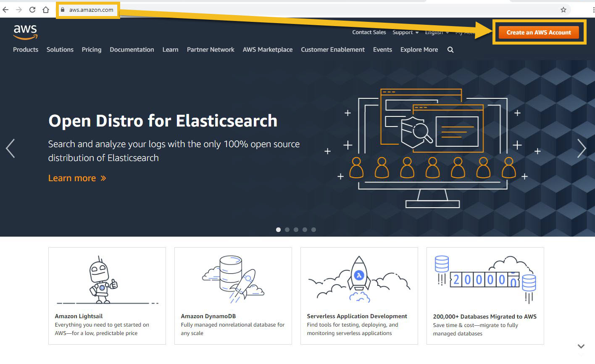Open the Learn menu

pos(171,50)
